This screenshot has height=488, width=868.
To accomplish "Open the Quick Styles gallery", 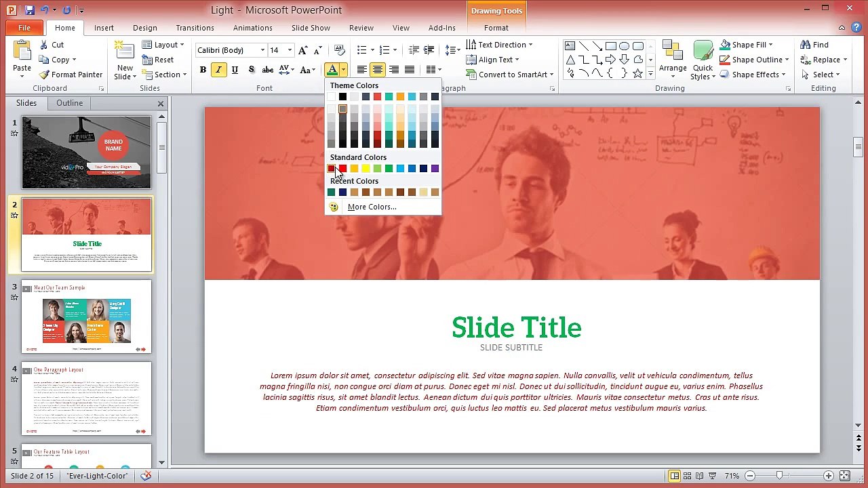I will (703, 60).
